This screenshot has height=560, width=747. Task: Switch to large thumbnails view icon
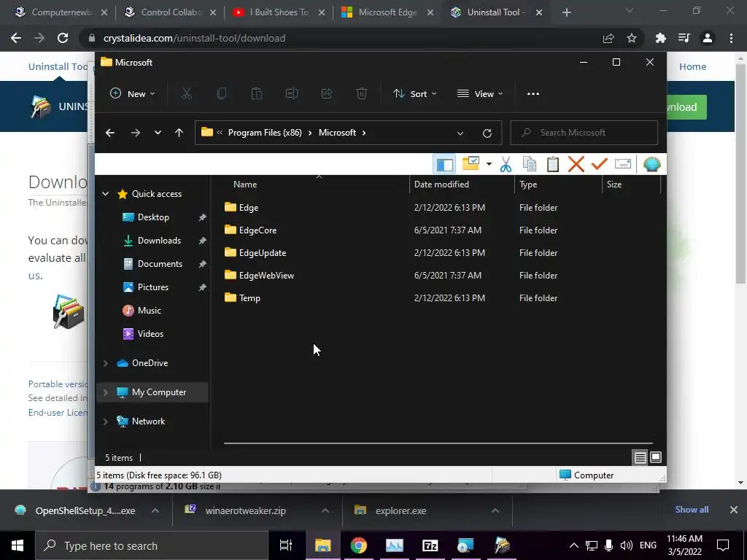(656, 457)
